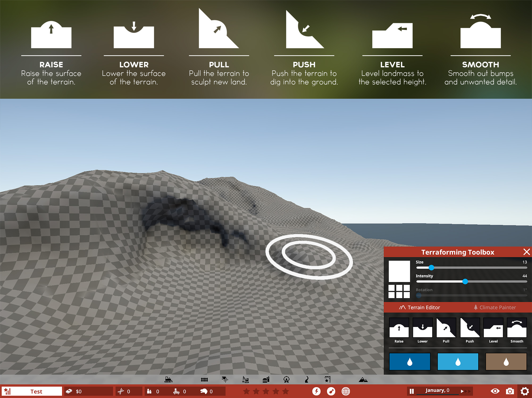Open the excavator construction menu
This screenshot has height=398, width=532.
coord(245,380)
